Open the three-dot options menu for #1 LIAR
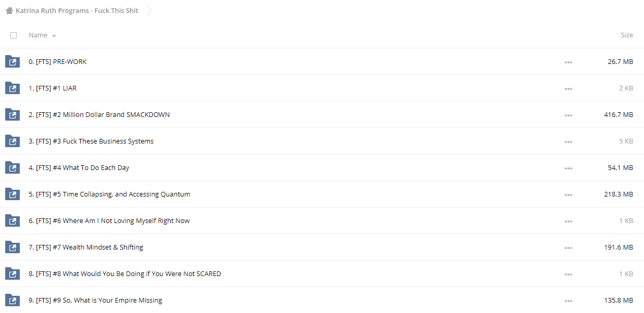This screenshot has width=644, height=313. pos(568,89)
